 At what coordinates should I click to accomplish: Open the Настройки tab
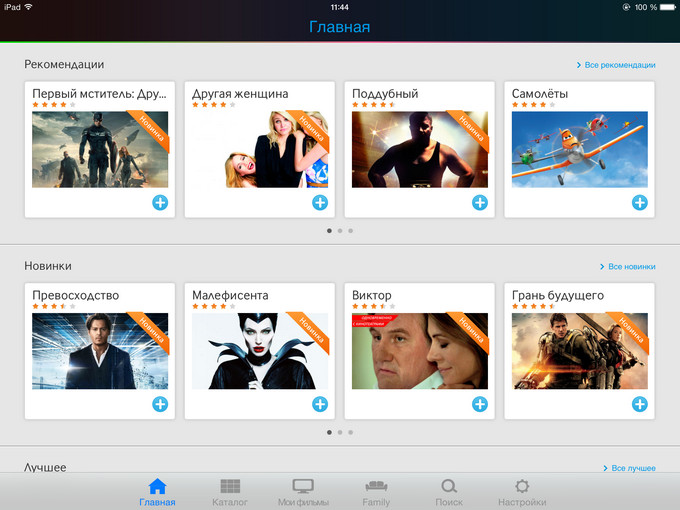coord(522,492)
